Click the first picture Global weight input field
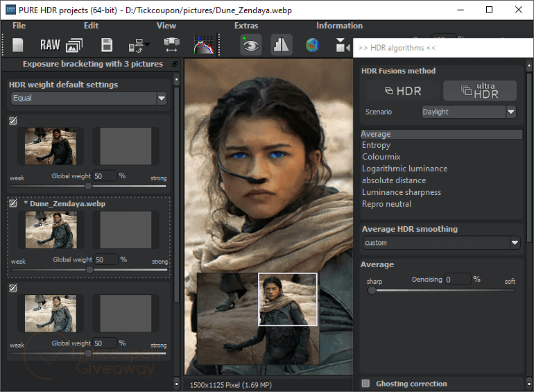 [x=105, y=176]
